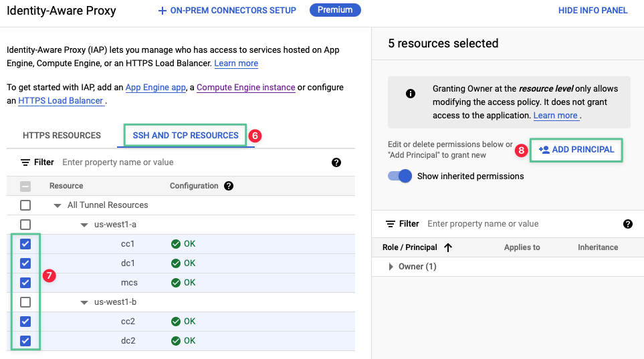
Task: Click green OK status icon for cc1
Action: coord(176,244)
